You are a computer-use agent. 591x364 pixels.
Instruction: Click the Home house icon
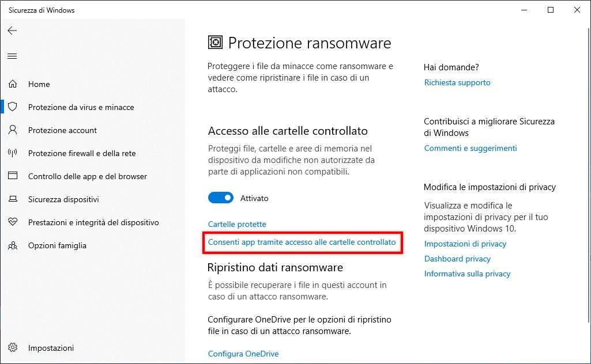coord(12,84)
